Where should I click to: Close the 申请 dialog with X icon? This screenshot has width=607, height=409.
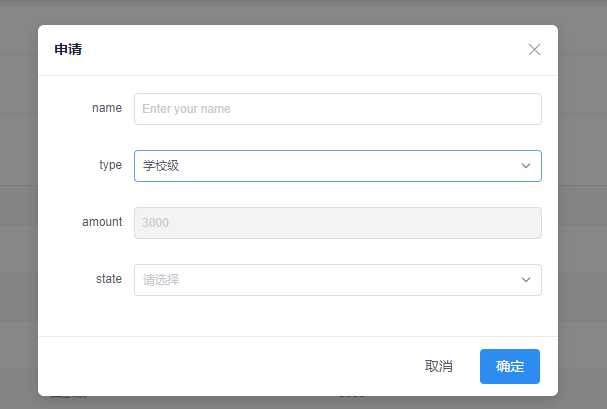[x=534, y=50]
